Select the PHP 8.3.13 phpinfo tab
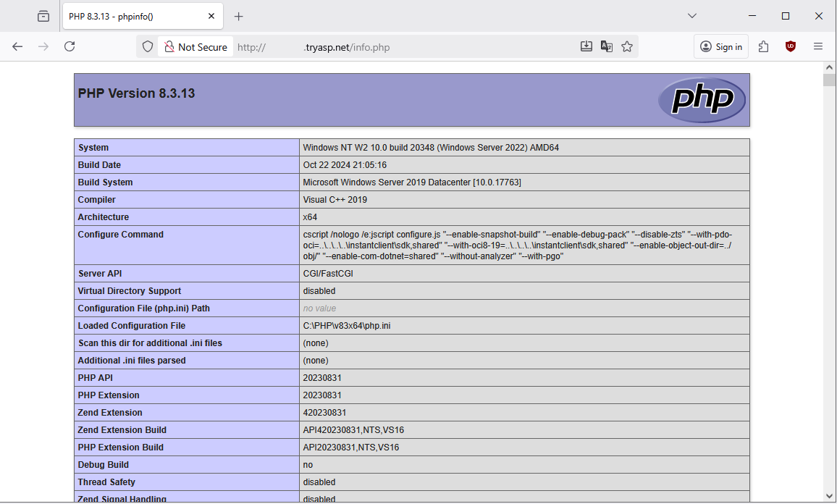The image size is (837, 504). (x=130, y=16)
